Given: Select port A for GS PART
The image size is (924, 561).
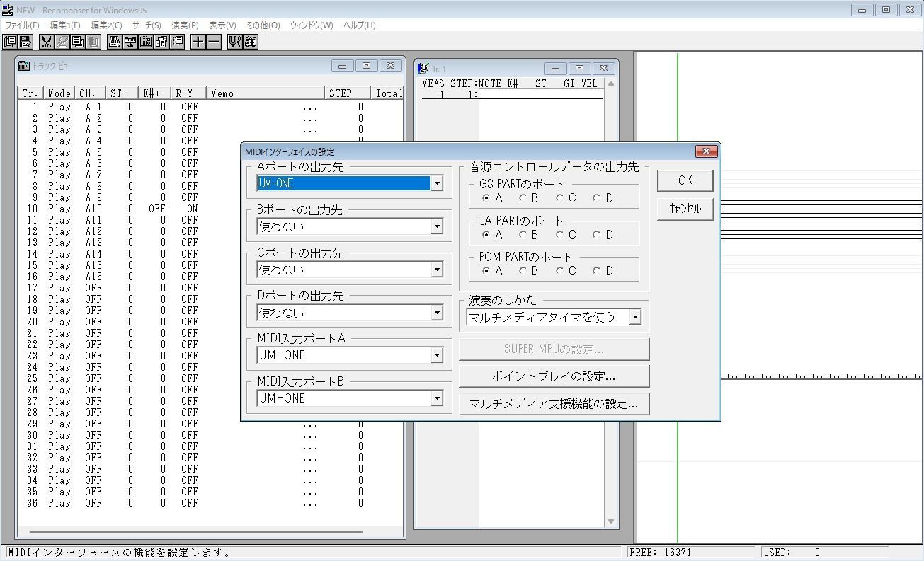Looking at the screenshot, I should [485, 198].
